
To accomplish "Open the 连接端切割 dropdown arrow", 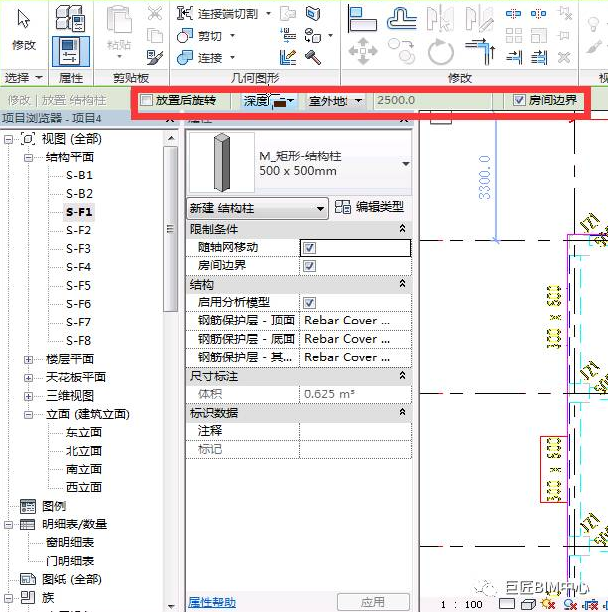I will pos(268,14).
